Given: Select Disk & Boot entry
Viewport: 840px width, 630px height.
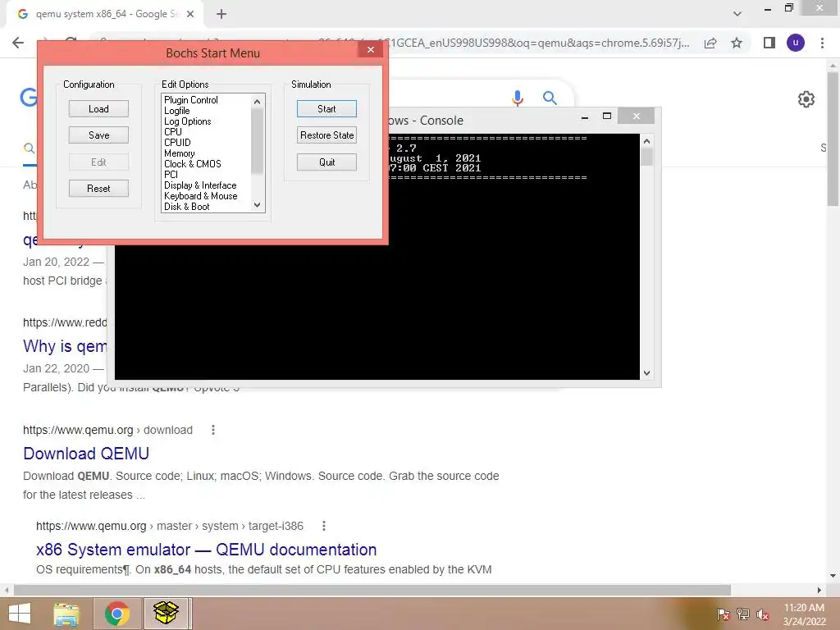Looking at the screenshot, I should coord(186,207).
